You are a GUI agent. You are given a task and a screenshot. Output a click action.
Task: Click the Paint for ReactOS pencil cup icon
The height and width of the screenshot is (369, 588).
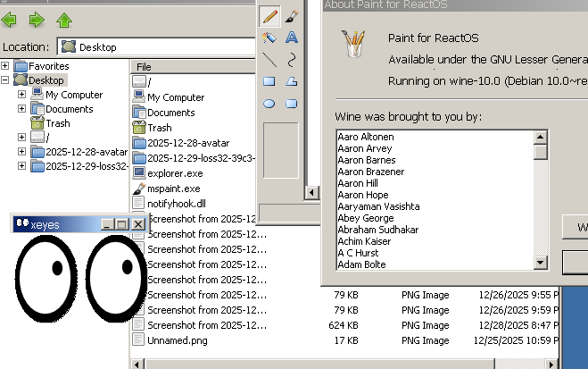click(x=353, y=44)
